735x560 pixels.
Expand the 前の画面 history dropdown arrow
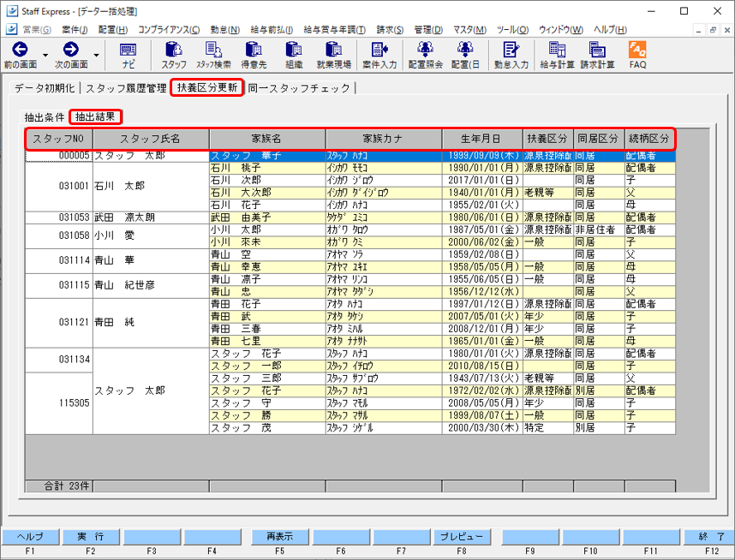[x=45, y=56]
